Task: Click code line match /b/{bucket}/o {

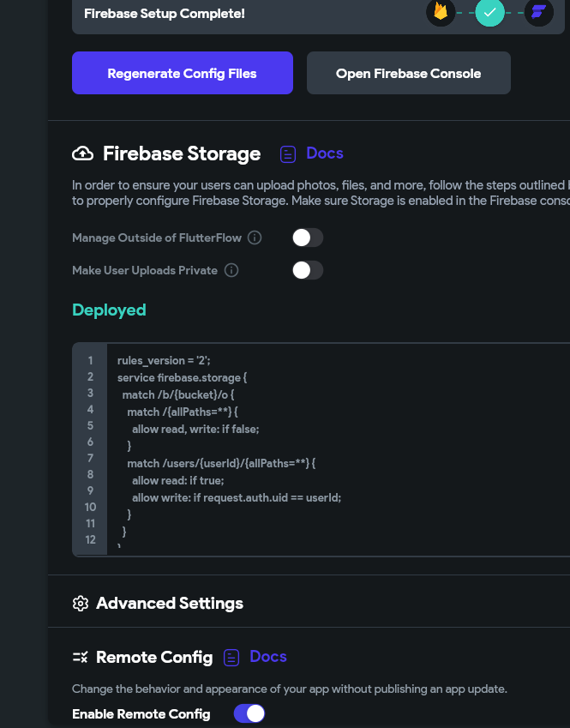Action: point(178,394)
